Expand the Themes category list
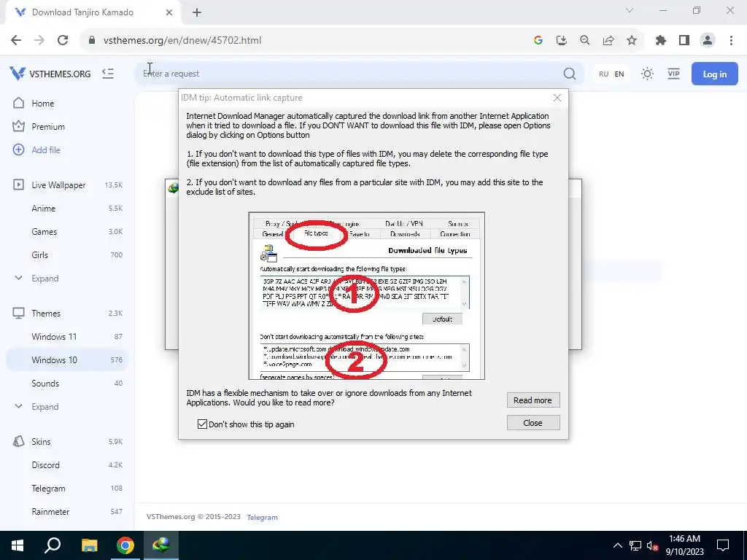The width and height of the screenshot is (747, 560). tap(44, 406)
